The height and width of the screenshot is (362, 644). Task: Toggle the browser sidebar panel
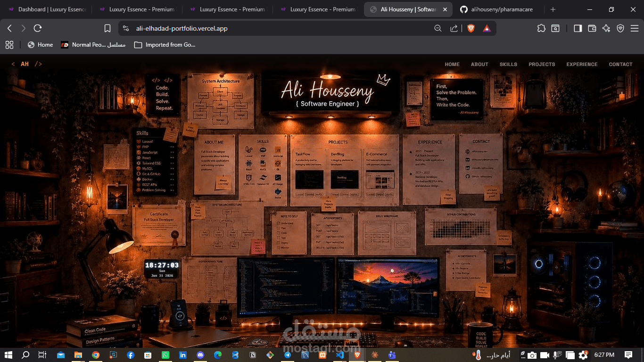click(x=578, y=28)
